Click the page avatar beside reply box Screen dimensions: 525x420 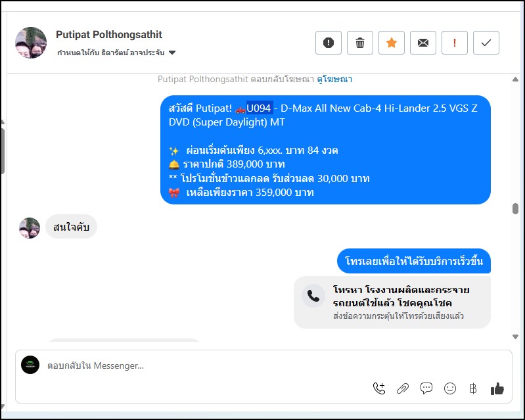[30, 365]
